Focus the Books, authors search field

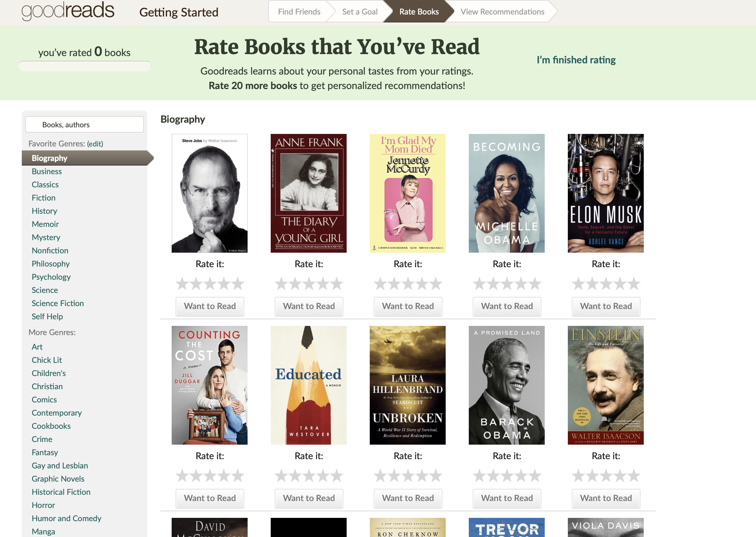85,125
